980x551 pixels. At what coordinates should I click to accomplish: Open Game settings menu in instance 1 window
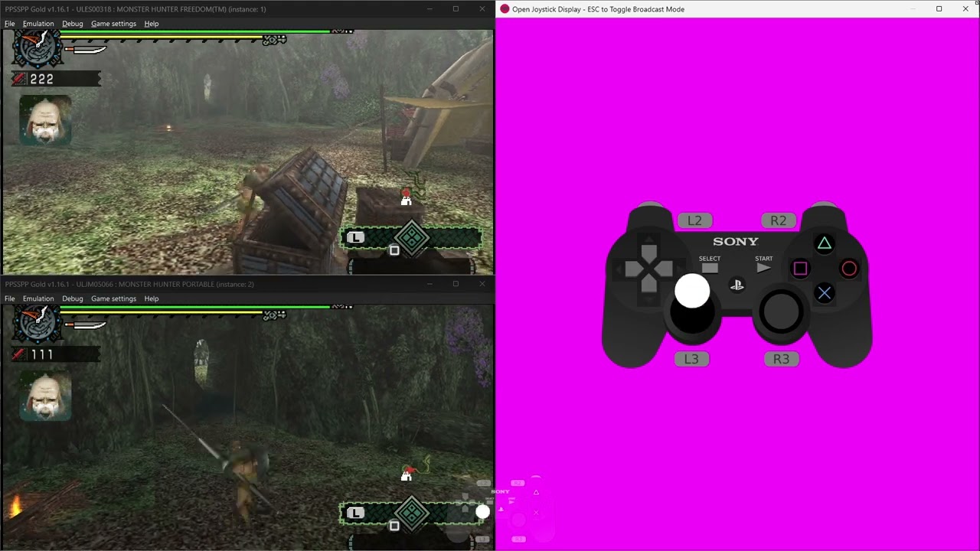113,24
